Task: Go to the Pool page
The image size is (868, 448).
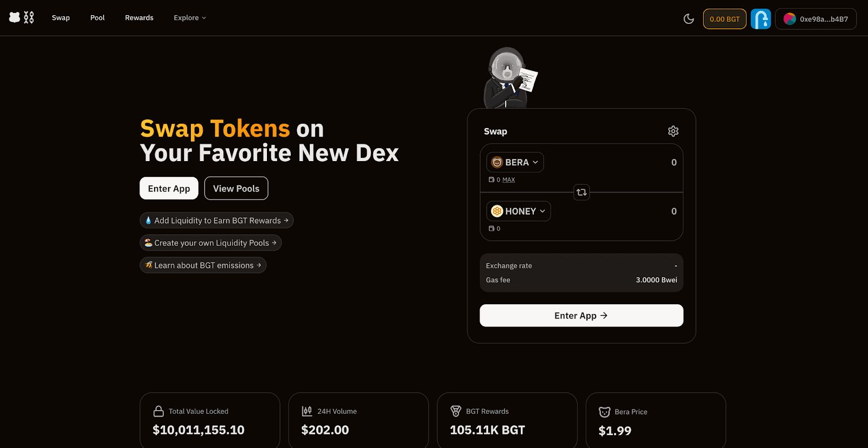Action: 98,18
